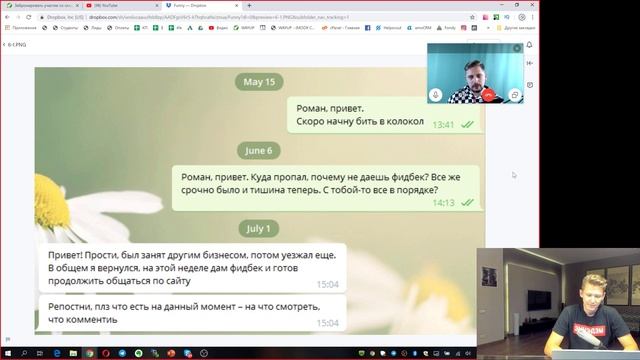Image resolution: width=640 pixels, height=360 pixels.
Task: Switch to Chrome on the taskbar
Action: (x=90, y=353)
